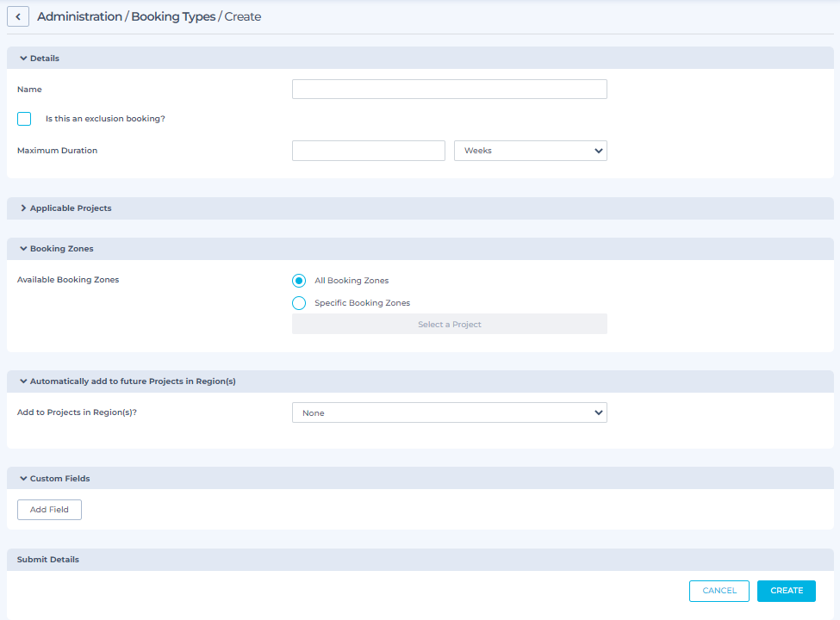
Task: Open the Weeks duration unit dropdown
Action: click(530, 151)
